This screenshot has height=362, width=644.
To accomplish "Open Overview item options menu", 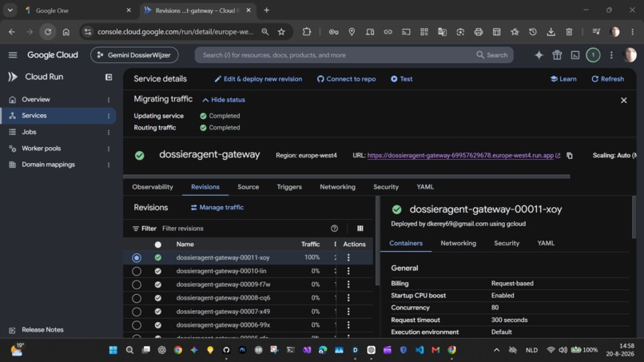I will click(109, 100).
